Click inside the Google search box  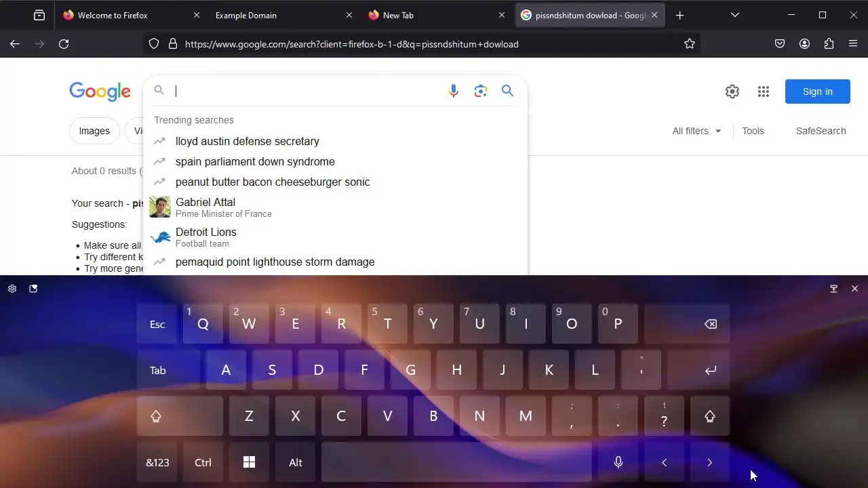[x=305, y=91]
